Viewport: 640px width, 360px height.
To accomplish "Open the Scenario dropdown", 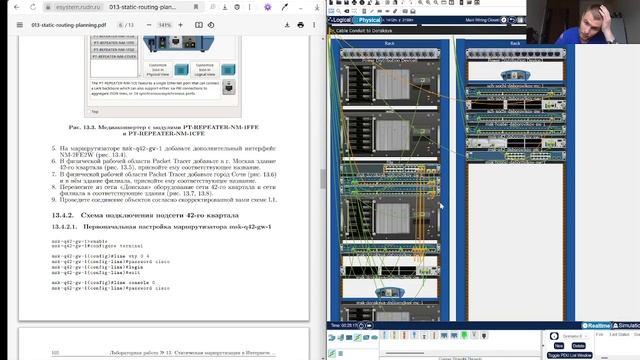I will click(x=575, y=336).
